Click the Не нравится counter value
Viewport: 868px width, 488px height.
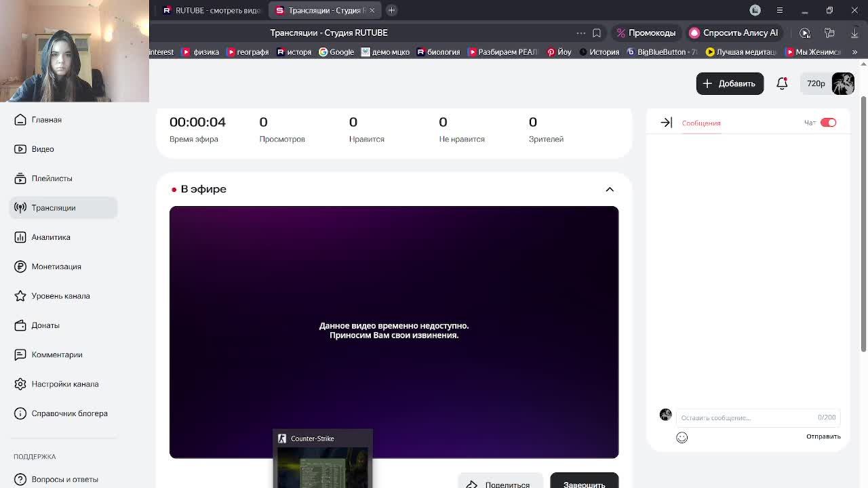coord(443,122)
